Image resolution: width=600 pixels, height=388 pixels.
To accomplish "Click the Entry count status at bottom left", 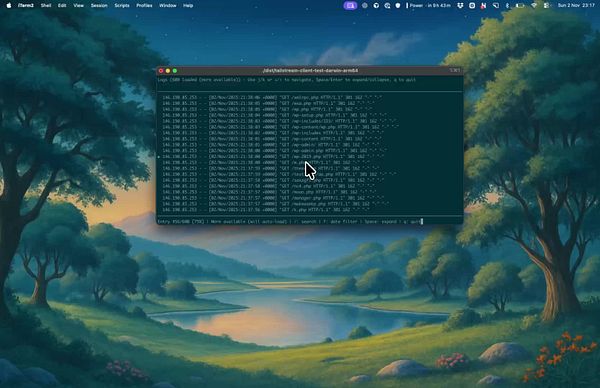I will coord(181,222).
